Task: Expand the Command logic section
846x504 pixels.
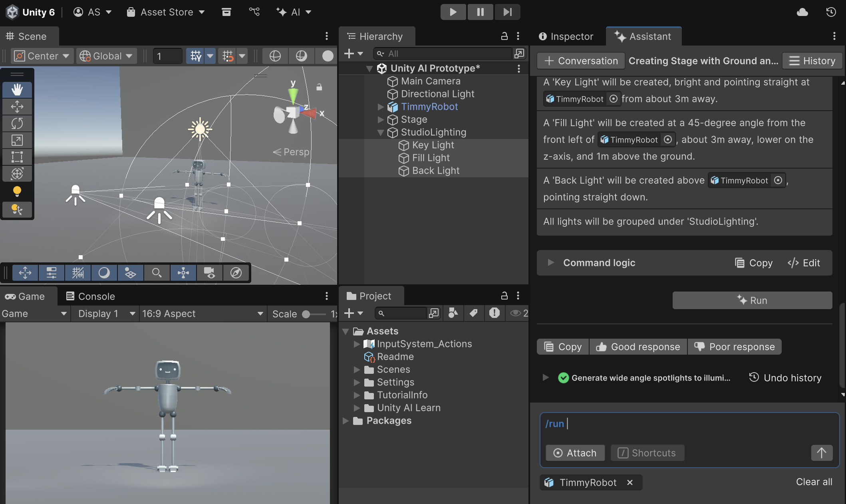Action: click(551, 263)
